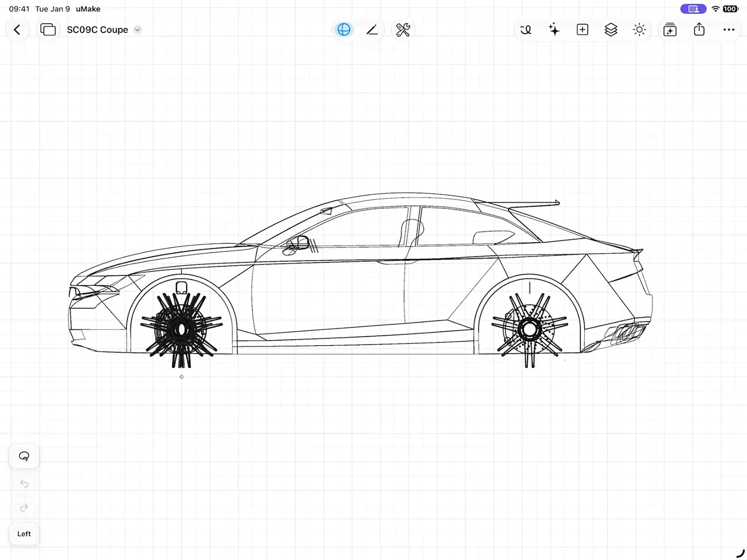Select the small handle below front wheel

coord(182,377)
